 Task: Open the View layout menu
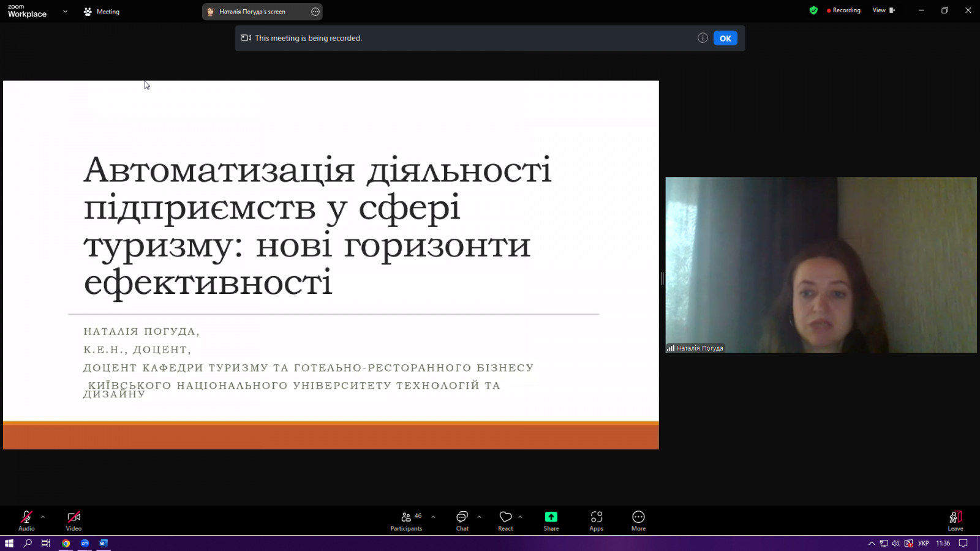(884, 10)
